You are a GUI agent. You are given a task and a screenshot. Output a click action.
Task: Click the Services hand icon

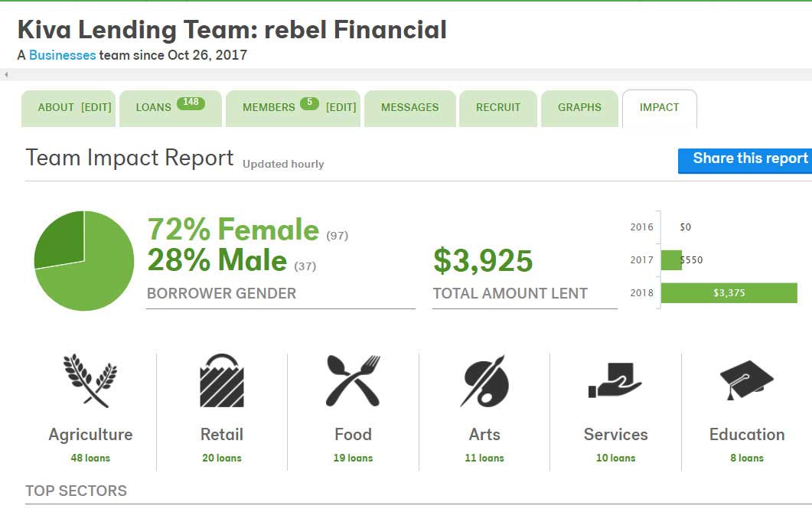click(615, 380)
